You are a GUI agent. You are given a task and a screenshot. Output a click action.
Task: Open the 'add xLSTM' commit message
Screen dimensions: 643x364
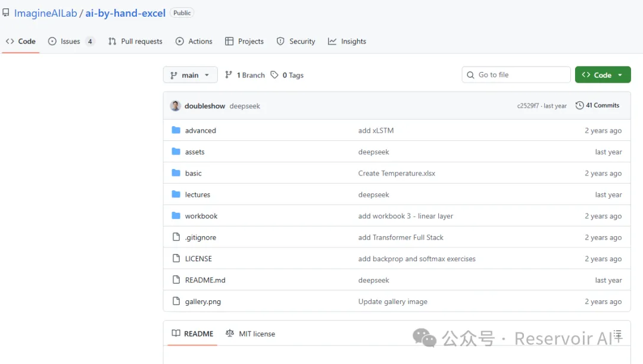[x=376, y=131]
